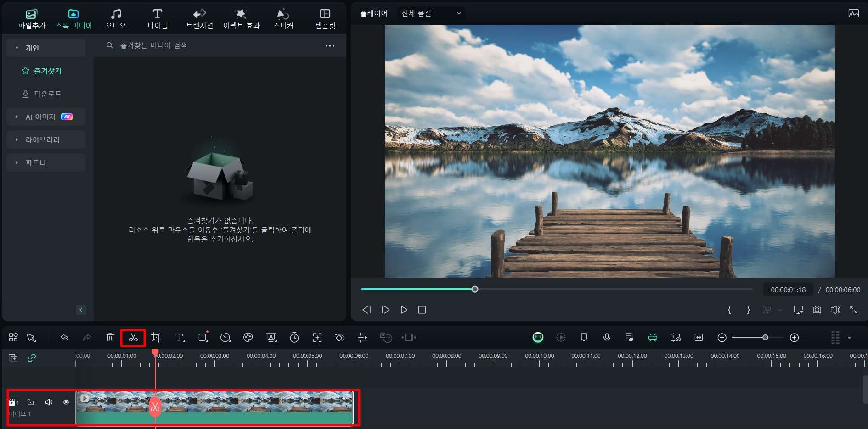Add a marker with shield icon
The height and width of the screenshot is (429, 868).
(x=584, y=338)
